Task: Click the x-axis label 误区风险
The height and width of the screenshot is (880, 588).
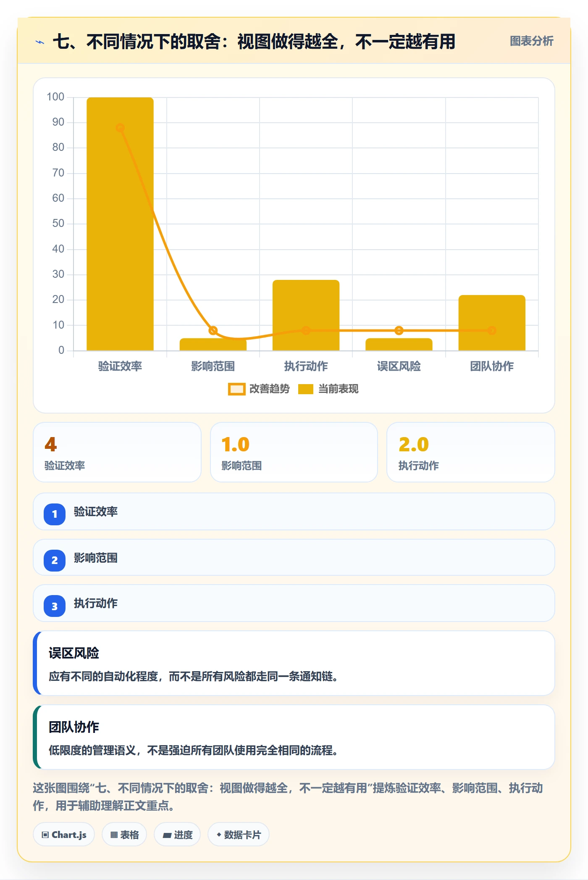Action: pyautogui.click(x=399, y=366)
